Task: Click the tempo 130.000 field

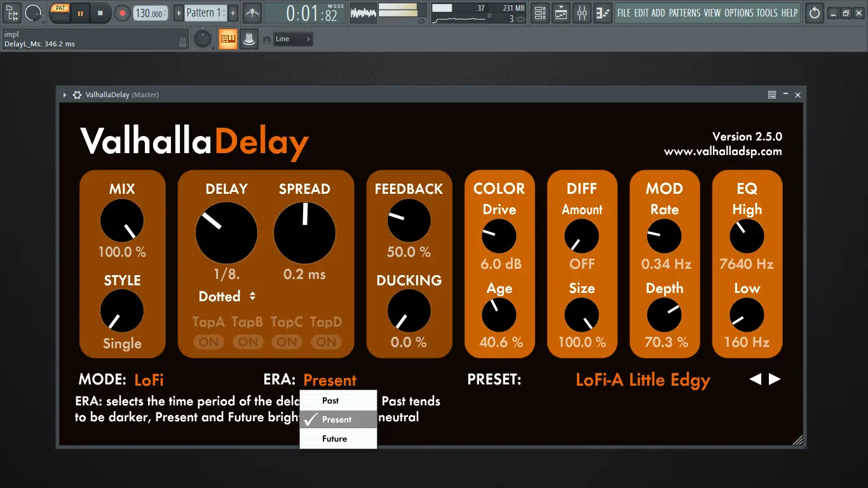Action: (x=151, y=13)
